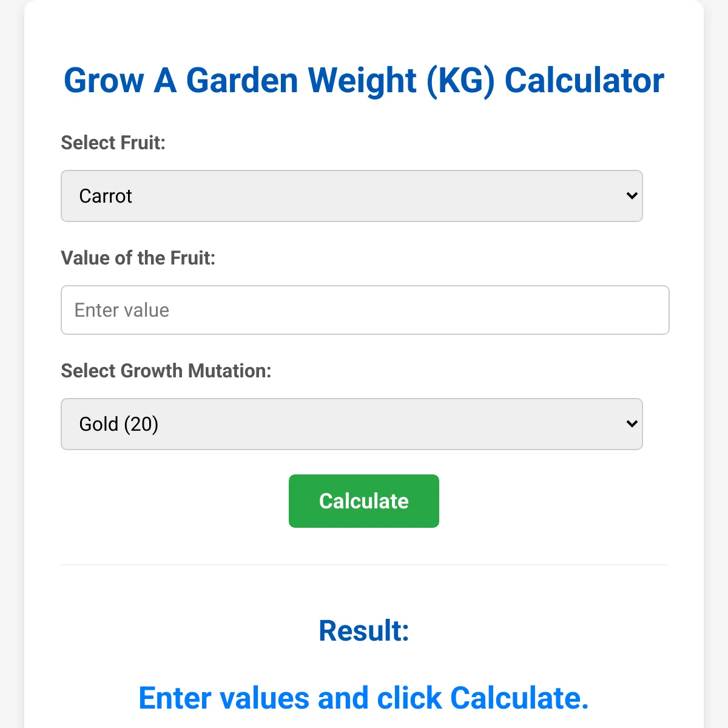Click the chevron arrow on Carrot dropdown

pos(632,196)
